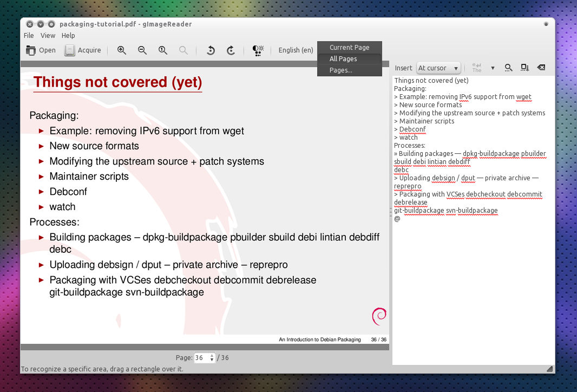Click output line 'Things not covered (yet)'
The height and width of the screenshot is (392, 577).
[431, 80]
